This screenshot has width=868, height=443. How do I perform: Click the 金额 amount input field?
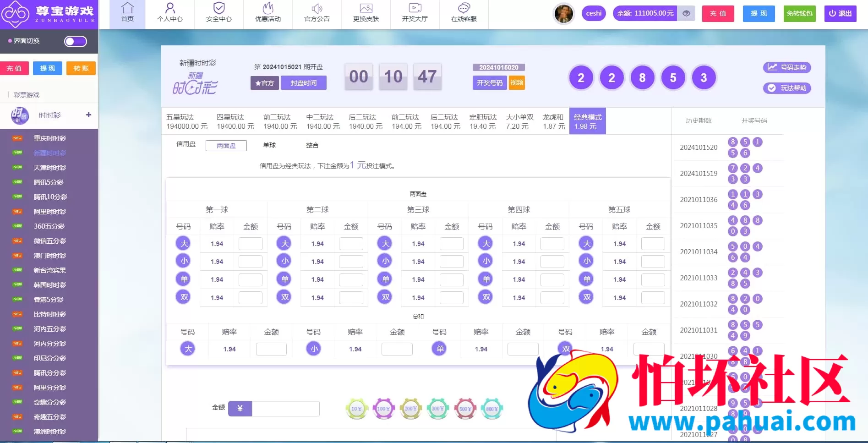pos(286,408)
